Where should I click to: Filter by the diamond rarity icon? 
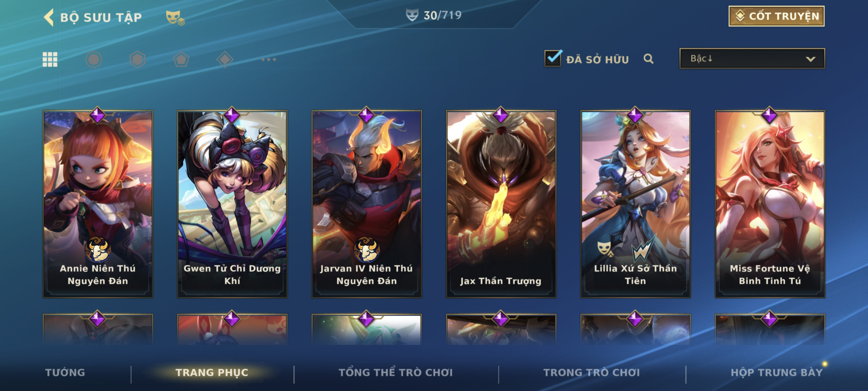pyautogui.click(x=225, y=59)
